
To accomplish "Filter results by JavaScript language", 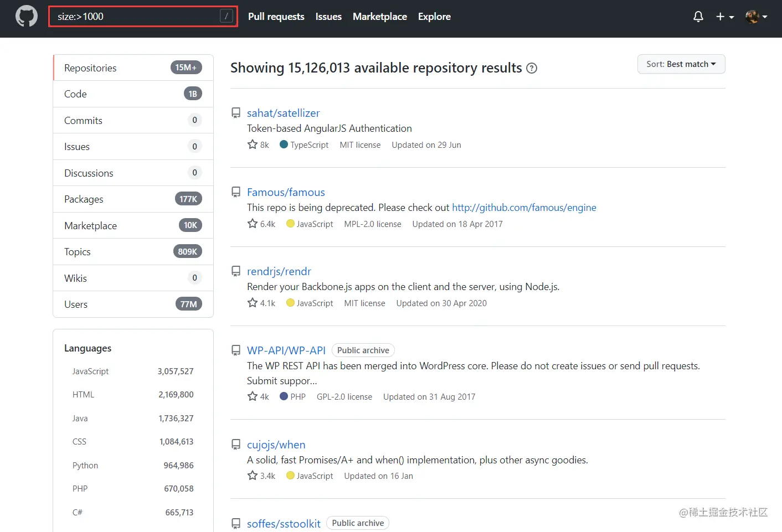I will coord(133,371).
